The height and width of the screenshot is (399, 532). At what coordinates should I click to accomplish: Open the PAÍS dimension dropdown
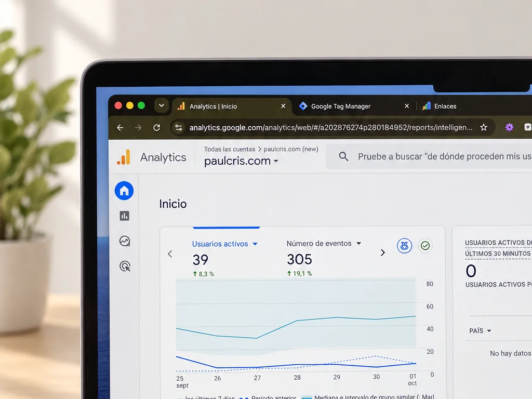coord(480,331)
